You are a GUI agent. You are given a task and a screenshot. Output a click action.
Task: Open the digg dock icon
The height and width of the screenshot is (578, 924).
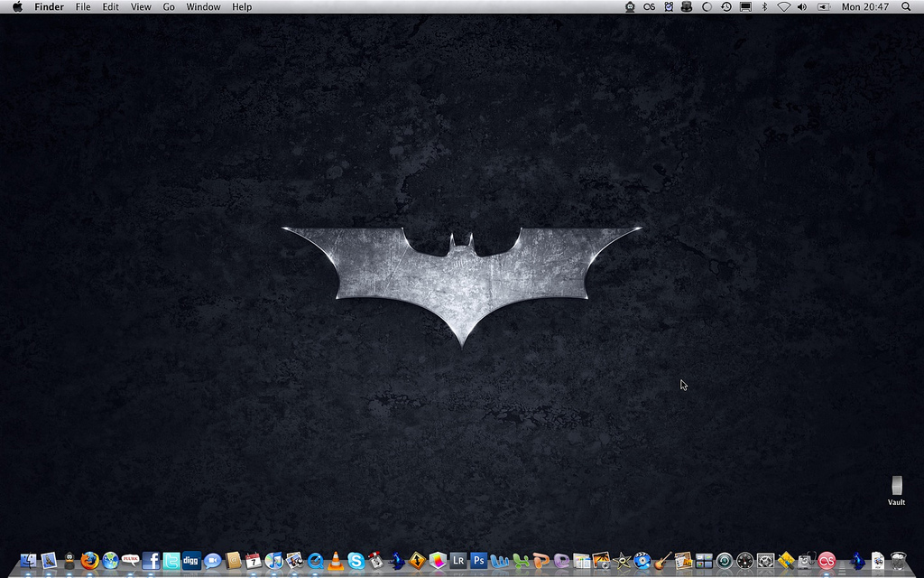(191, 560)
